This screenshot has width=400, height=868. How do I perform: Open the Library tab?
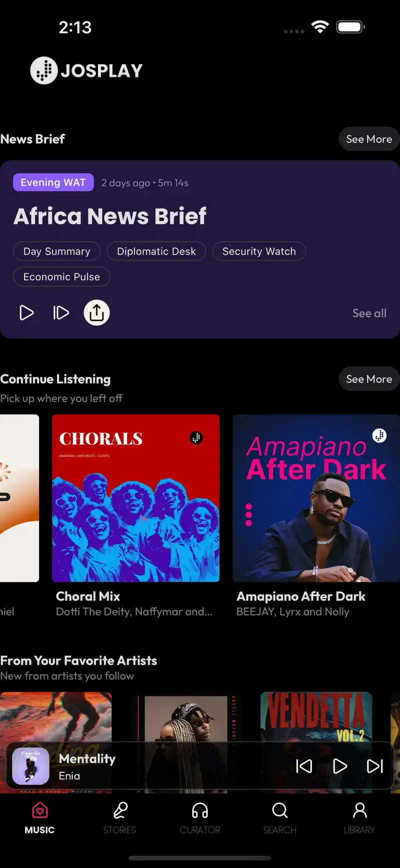359,818
